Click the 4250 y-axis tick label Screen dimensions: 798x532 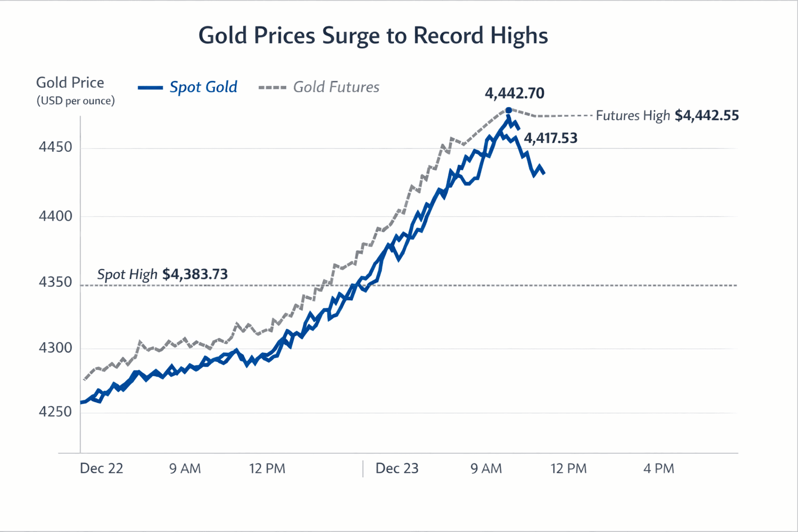pyautogui.click(x=56, y=412)
